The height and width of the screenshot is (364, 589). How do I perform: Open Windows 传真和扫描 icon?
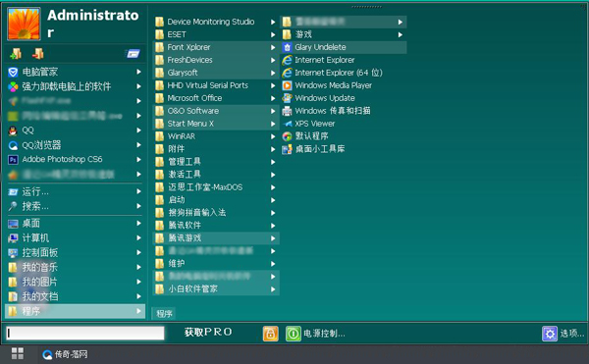tap(287, 111)
